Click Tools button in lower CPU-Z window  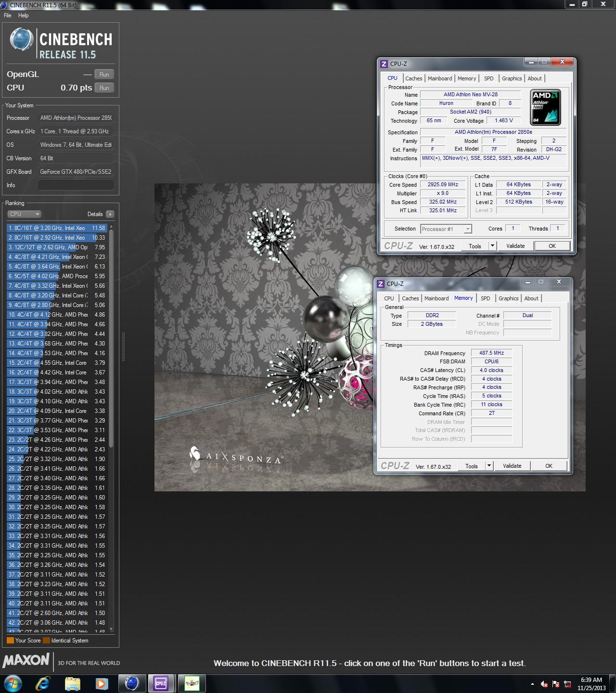click(x=472, y=466)
